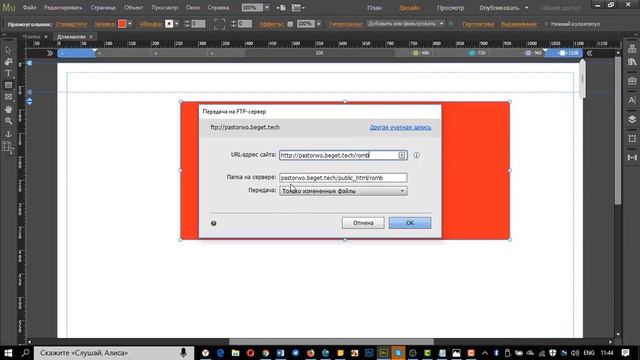The image size is (640, 360).
Task: Expand the Опубликовать dropdown arrow
Action: click(526, 8)
